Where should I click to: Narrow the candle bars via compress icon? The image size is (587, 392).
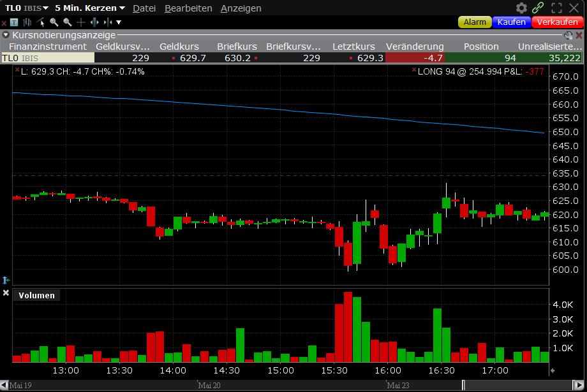107,21
